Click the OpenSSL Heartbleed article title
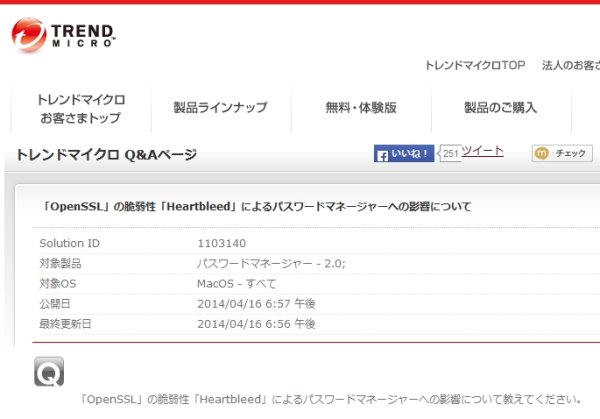The width and height of the screenshot is (600, 419). (x=257, y=207)
